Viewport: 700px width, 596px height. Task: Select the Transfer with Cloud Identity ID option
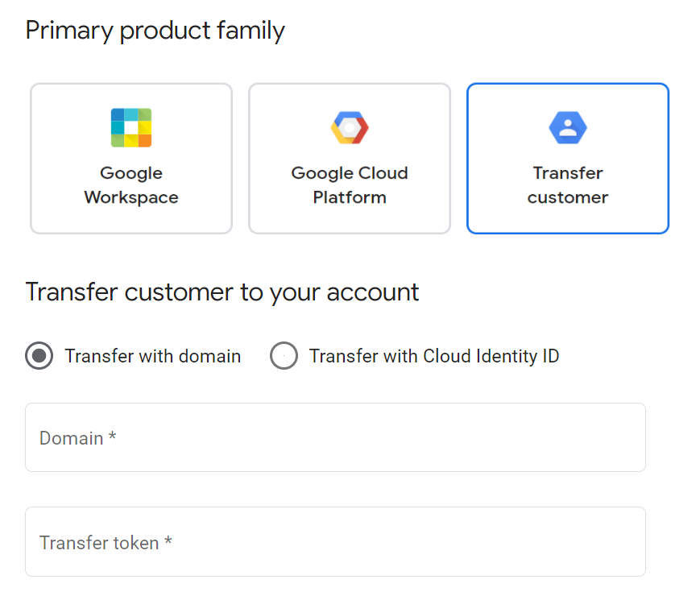pos(284,355)
